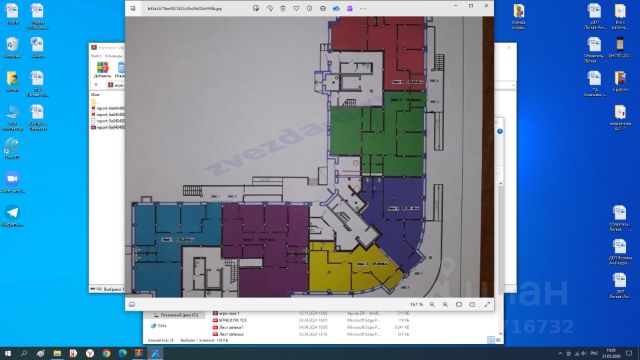Screen dimensions: 640x360
Task: Print the floor plan image
Action: click(x=323, y=8)
